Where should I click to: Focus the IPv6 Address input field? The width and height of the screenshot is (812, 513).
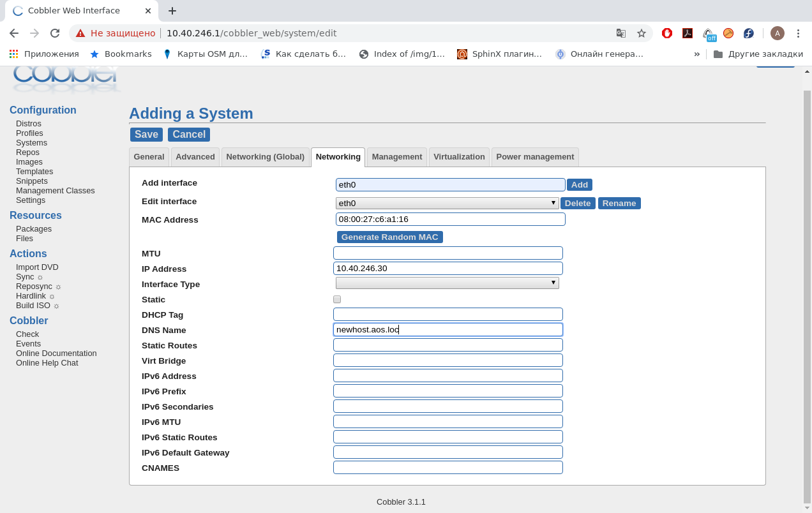point(447,376)
